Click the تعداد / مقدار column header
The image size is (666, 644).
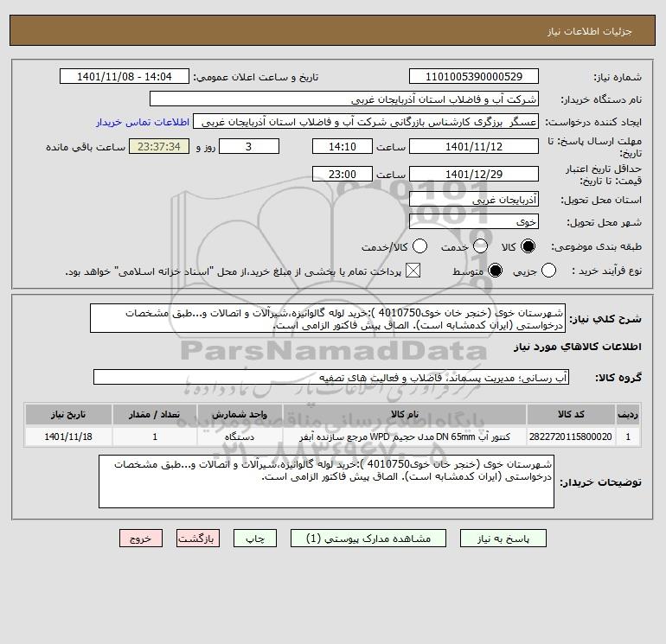155,414
